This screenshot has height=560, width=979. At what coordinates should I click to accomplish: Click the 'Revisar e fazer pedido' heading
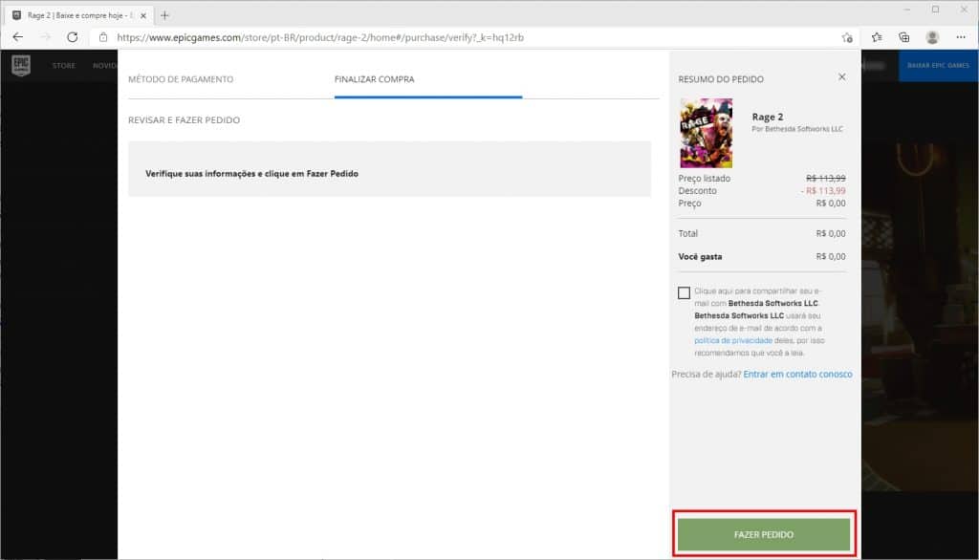pyautogui.click(x=184, y=119)
